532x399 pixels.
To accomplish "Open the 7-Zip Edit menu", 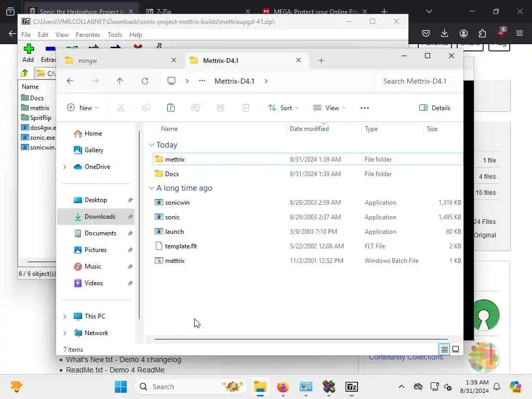I will (43, 35).
